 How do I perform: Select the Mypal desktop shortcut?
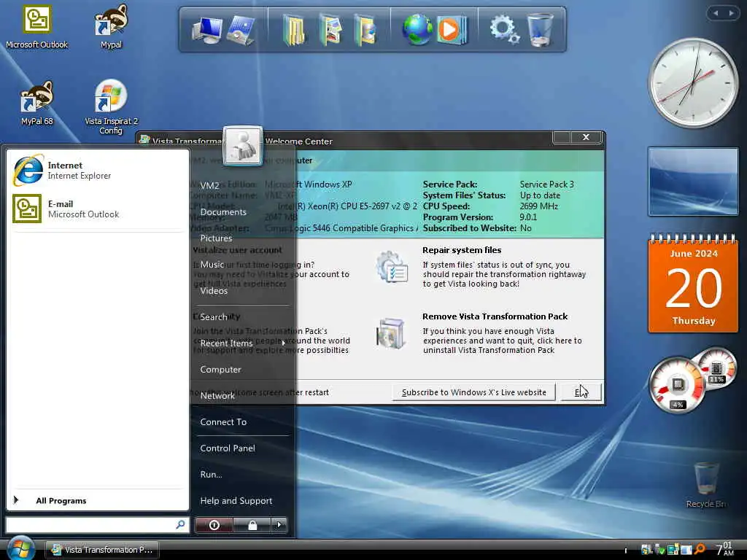(x=111, y=27)
